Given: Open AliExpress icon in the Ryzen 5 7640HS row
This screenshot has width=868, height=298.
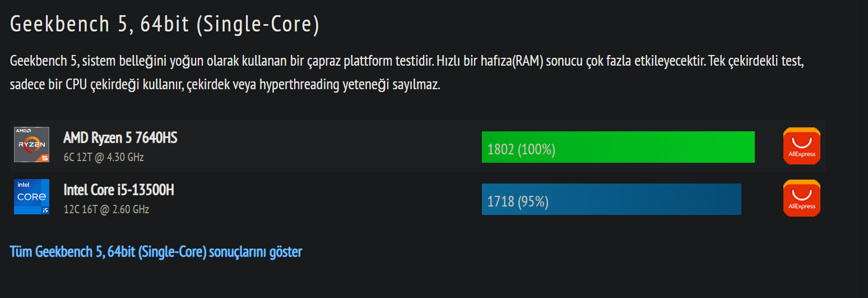Looking at the screenshot, I should pos(801,146).
